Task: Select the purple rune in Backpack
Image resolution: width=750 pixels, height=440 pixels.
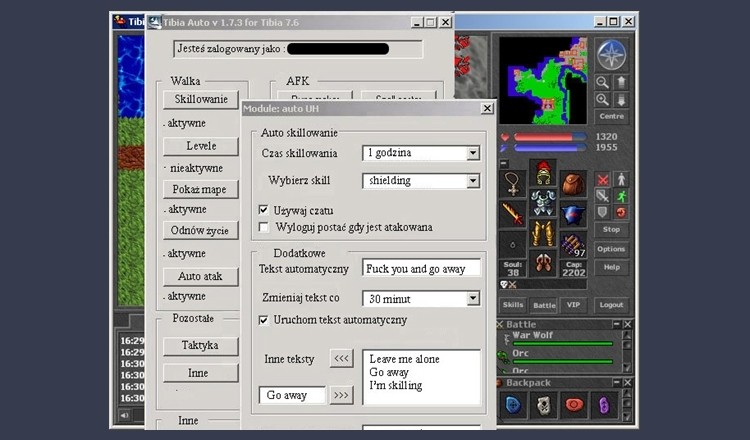Action: click(604, 405)
